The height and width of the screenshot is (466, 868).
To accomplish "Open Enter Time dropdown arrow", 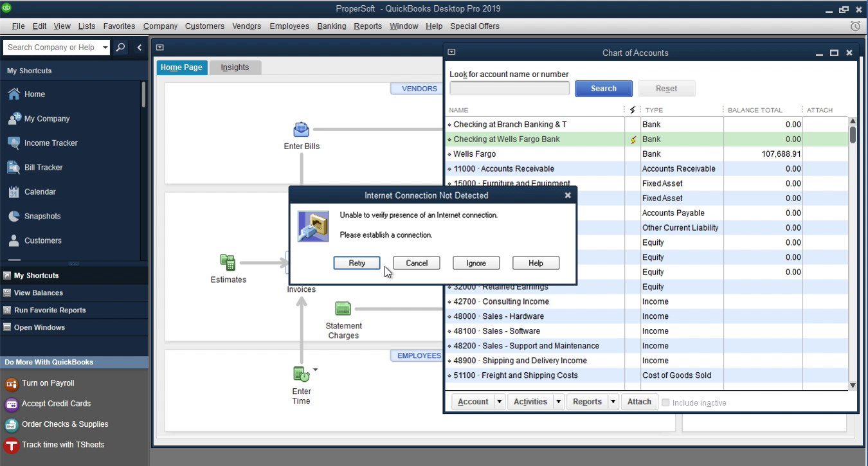I will point(316,370).
